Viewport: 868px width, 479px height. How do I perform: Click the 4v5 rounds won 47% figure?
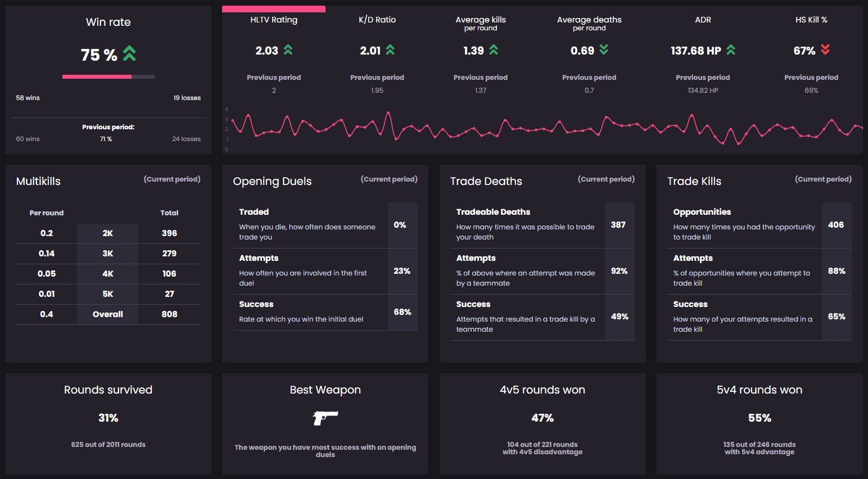(x=542, y=418)
